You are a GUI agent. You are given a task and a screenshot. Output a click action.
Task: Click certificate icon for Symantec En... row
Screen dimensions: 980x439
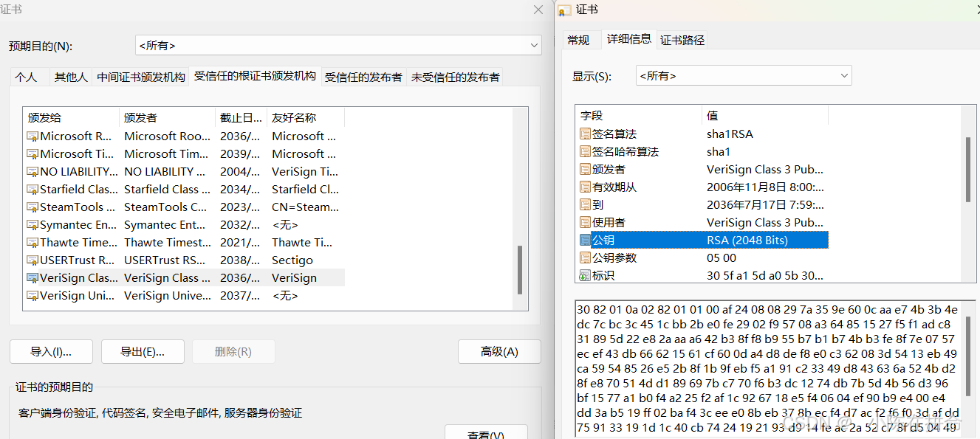(32, 225)
